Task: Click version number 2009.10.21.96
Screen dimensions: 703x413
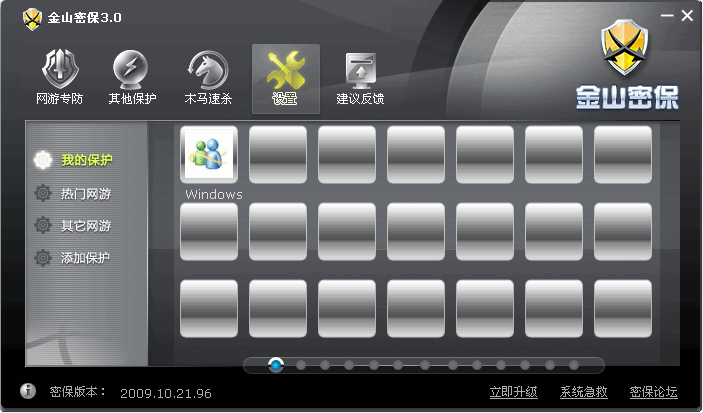Action: click(165, 393)
